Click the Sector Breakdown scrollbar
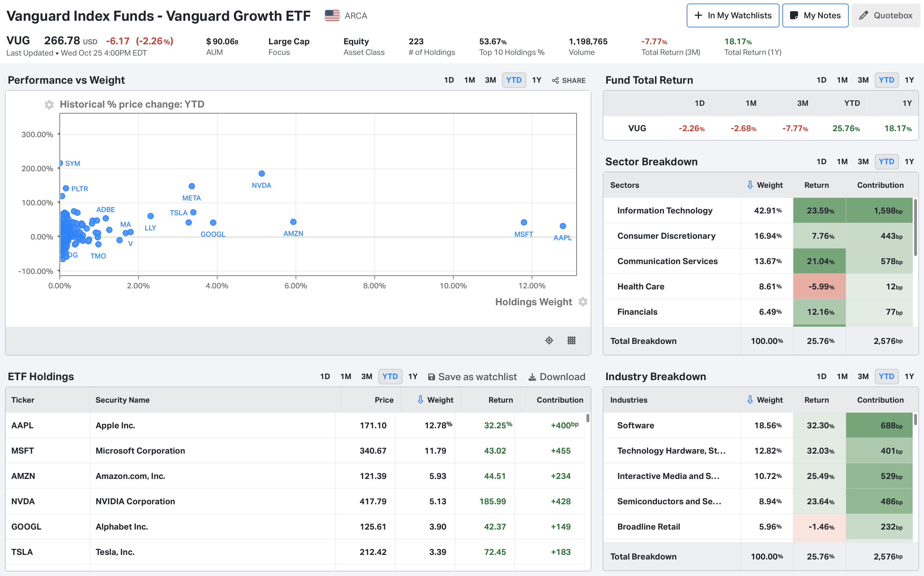 pyautogui.click(x=915, y=227)
